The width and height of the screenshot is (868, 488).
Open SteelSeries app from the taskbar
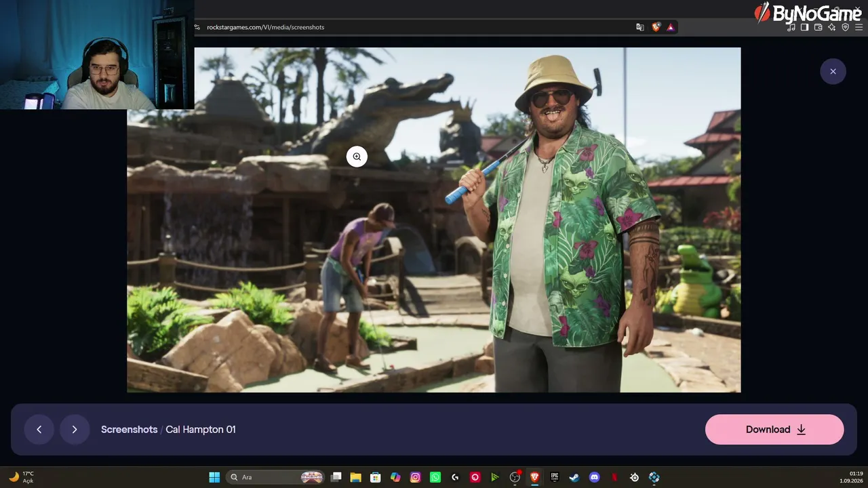pyautogui.click(x=634, y=477)
